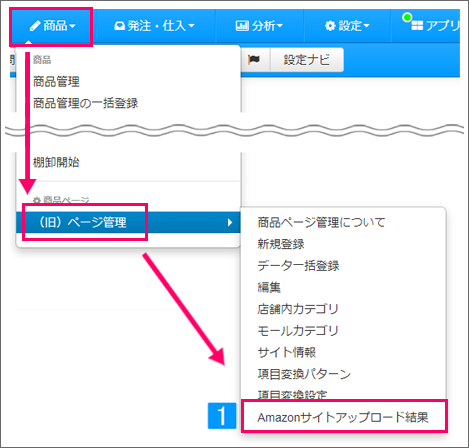Click the 設定ナビ button
The image size is (469, 448).
(x=306, y=60)
